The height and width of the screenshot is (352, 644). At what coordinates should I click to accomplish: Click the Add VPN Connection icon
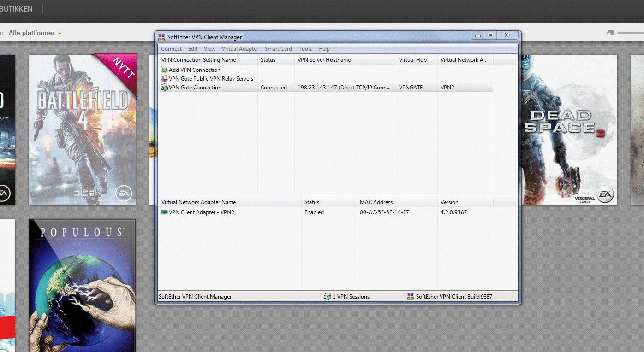[x=164, y=70]
